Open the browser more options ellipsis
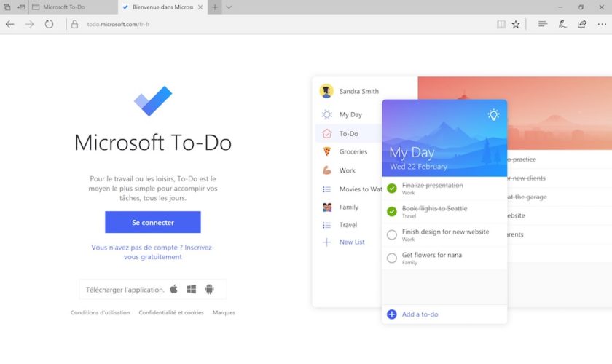The height and width of the screenshot is (364, 612). point(602,24)
